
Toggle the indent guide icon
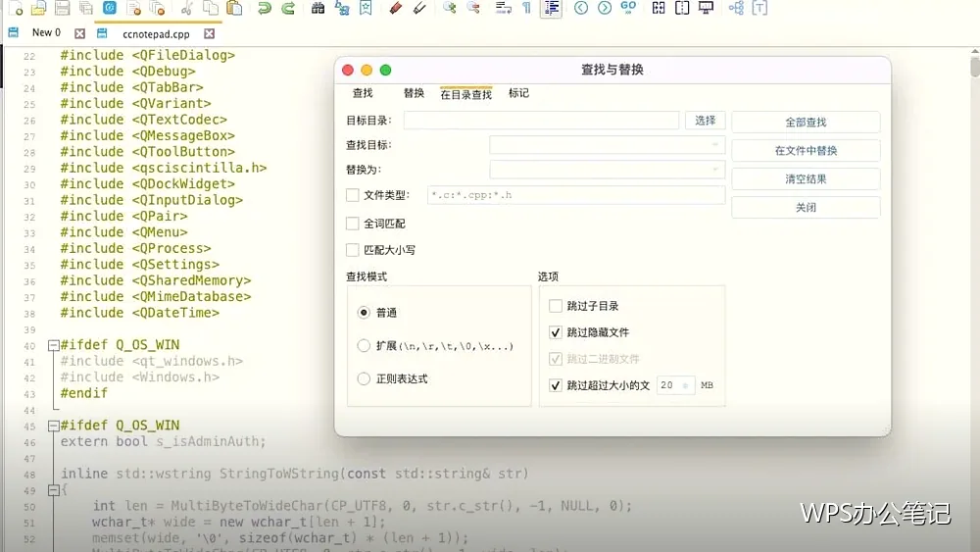point(551,8)
